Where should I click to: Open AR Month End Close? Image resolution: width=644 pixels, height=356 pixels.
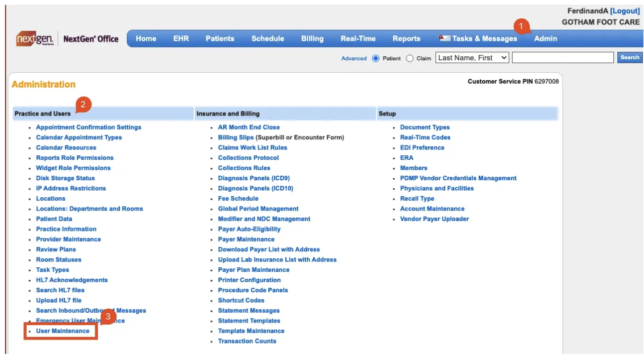point(248,127)
